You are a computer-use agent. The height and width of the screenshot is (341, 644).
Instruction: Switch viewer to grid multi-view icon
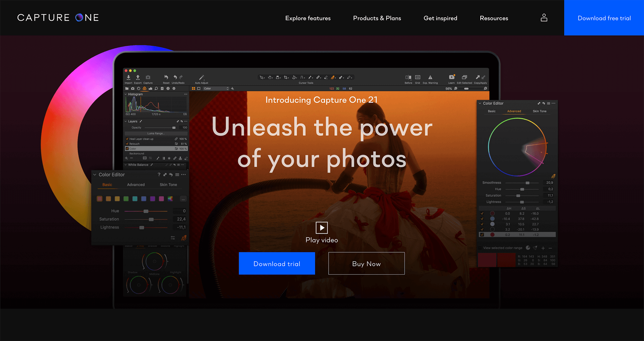[194, 88]
